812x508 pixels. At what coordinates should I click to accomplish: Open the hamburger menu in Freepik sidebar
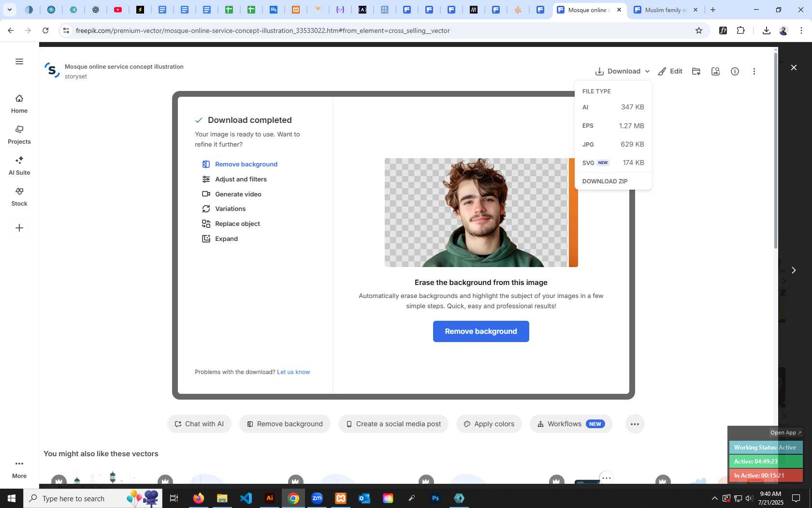[19, 61]
